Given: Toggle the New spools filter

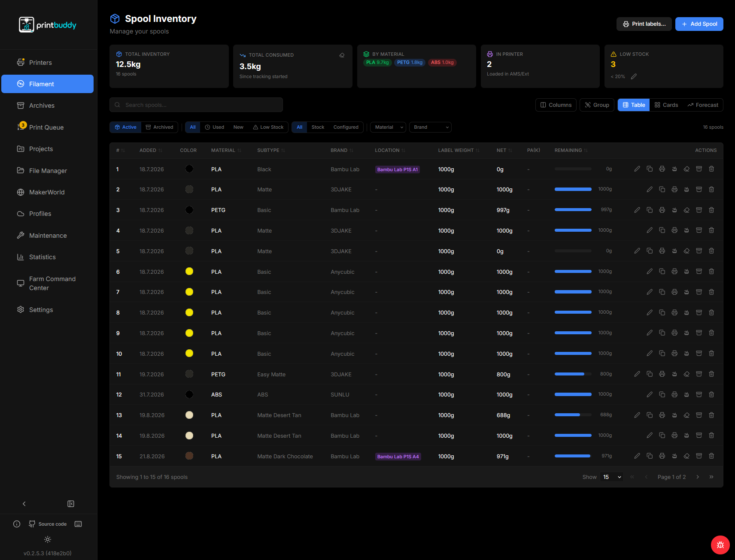Looking at the screenshot, I should point(238,127).
